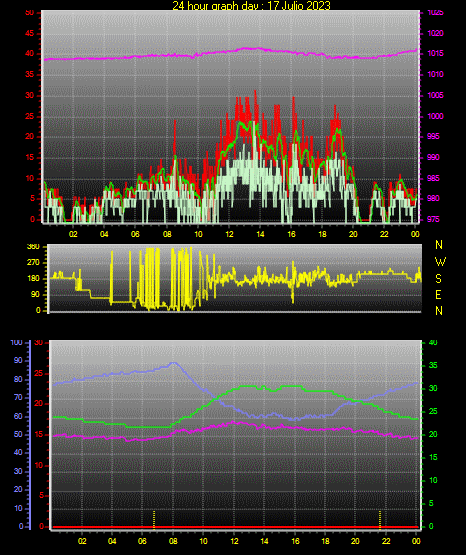
Task: Click the magenta '1005' pressure axis label
Action: 435,95
